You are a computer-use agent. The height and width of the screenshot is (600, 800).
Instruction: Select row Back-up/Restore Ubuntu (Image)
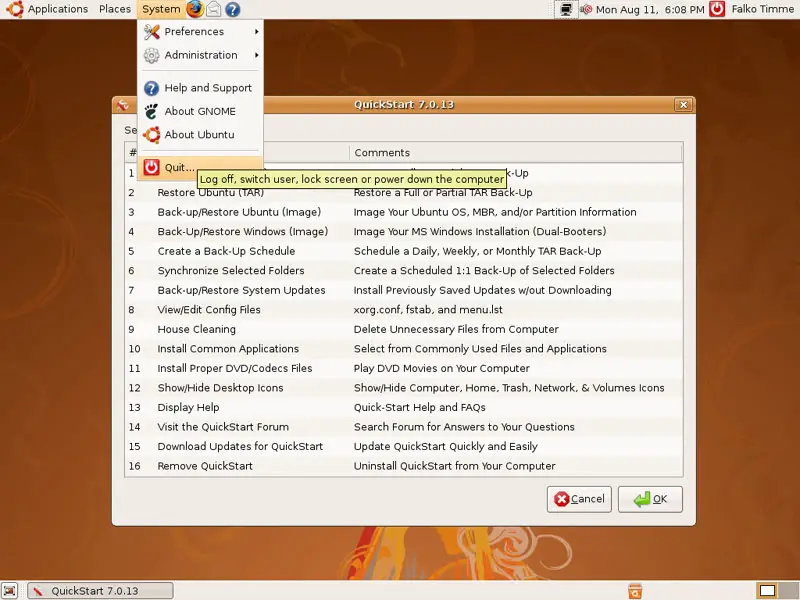click(404, 212)
